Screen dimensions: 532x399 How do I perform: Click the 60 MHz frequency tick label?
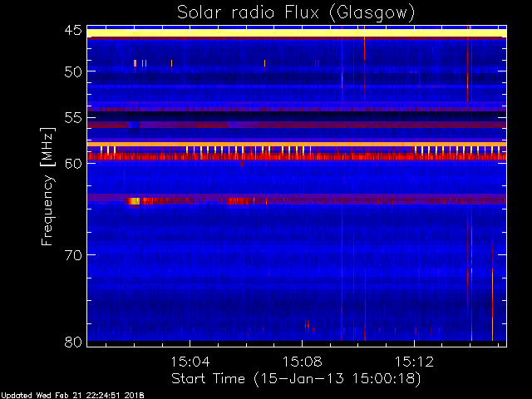click(73, 163)
